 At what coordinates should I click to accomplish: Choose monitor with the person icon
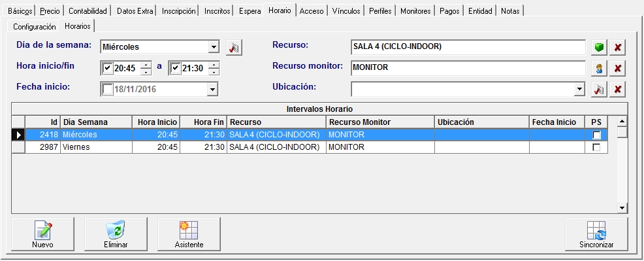[599, 68]
